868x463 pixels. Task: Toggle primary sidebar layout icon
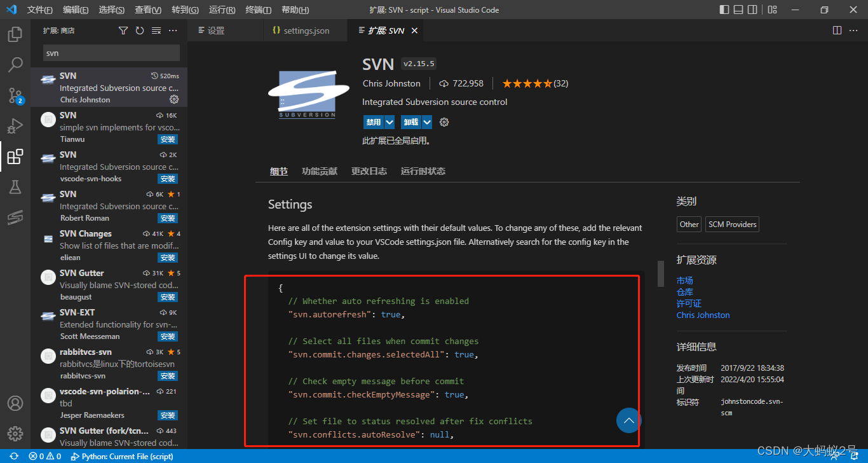tap(724, 10)
